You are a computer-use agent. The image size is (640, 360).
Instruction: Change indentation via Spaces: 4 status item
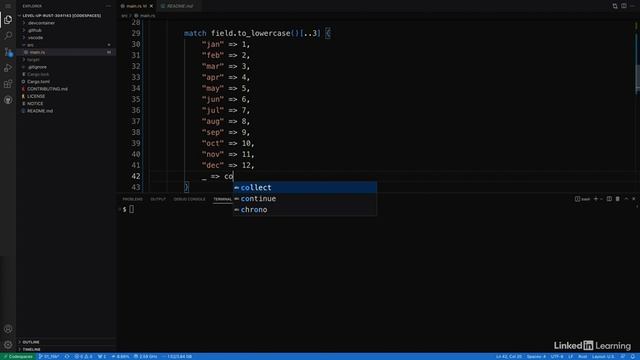[536, 357]
